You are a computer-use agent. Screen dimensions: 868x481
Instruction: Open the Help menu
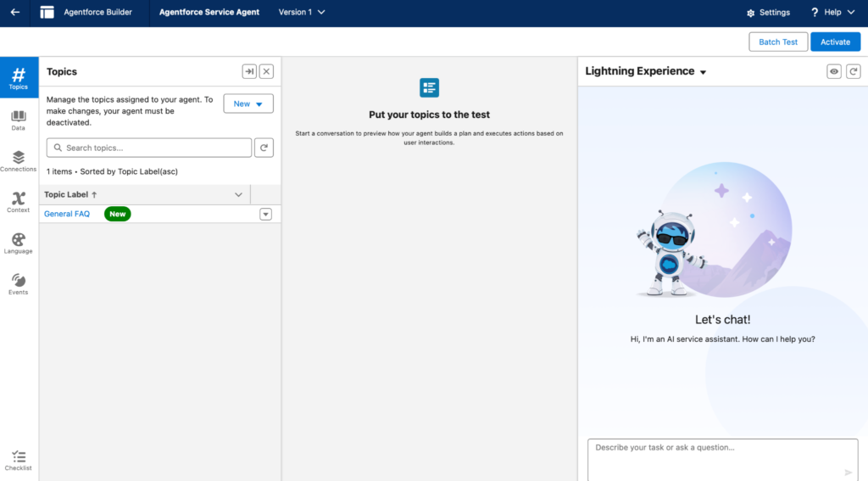click(832, 13)
